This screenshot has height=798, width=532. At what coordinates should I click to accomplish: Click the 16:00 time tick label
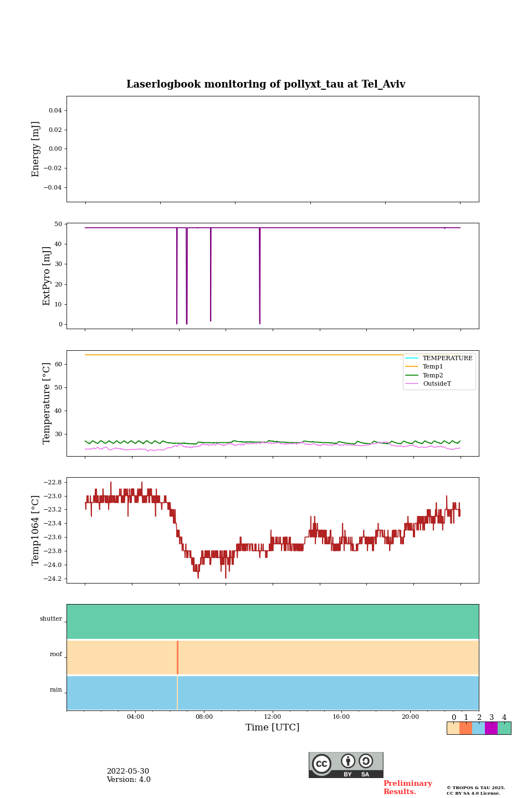click(x=341, y=717)
